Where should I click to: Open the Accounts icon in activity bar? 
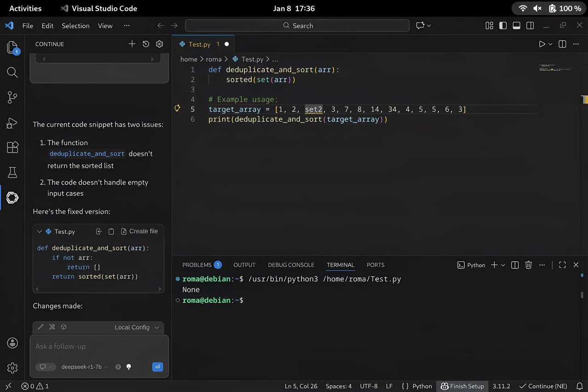tap(12, 343)
